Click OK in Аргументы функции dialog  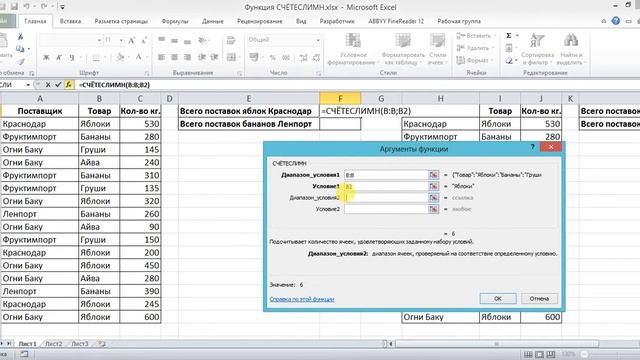click(x=498, y=299)
